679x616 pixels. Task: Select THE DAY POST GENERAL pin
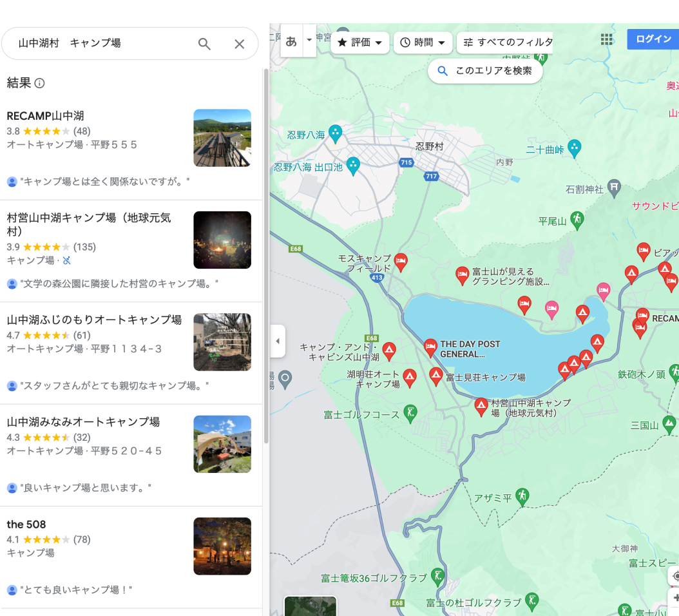pos(430,347)
